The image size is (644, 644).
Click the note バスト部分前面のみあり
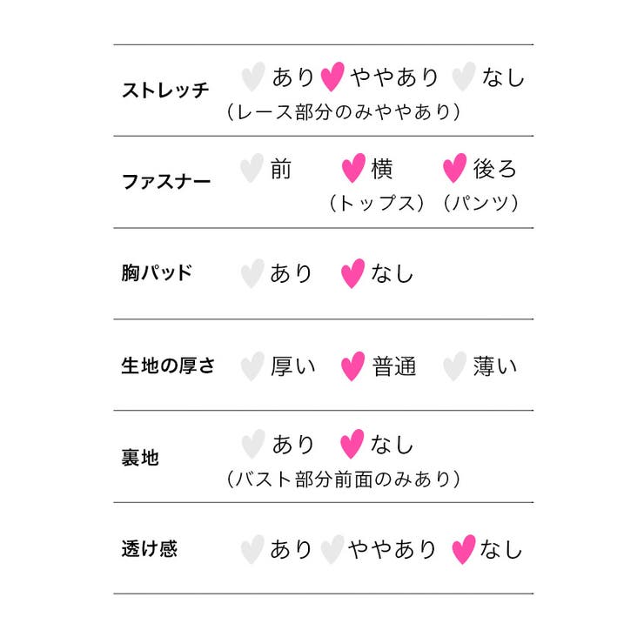coord(343,480)
